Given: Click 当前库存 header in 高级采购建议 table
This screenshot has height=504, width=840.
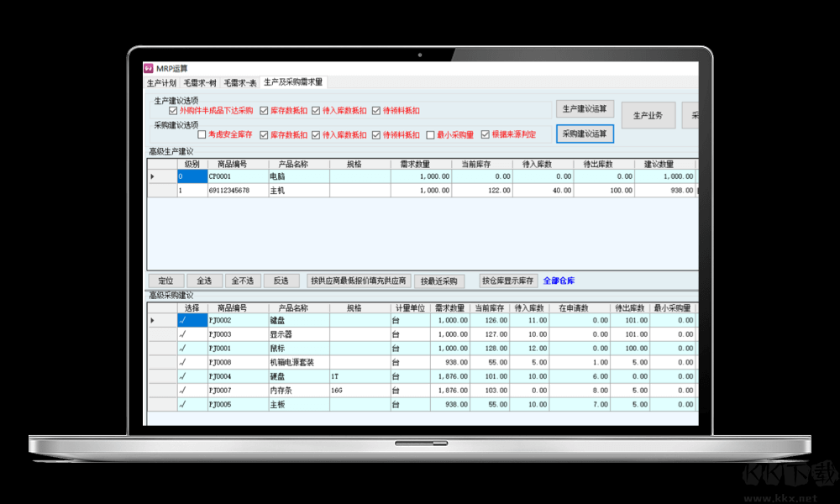Looking at the screenshot, I should click(x=490, y=308).
